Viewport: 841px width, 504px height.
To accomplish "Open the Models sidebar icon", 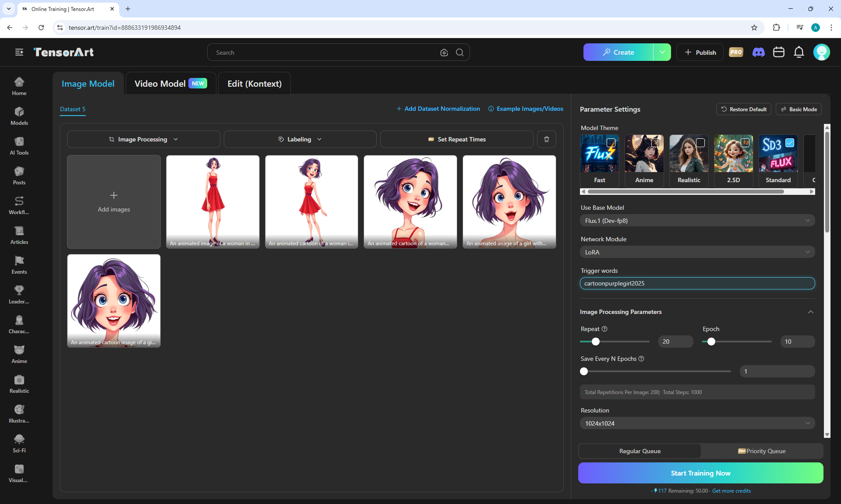I will [19, 116].
